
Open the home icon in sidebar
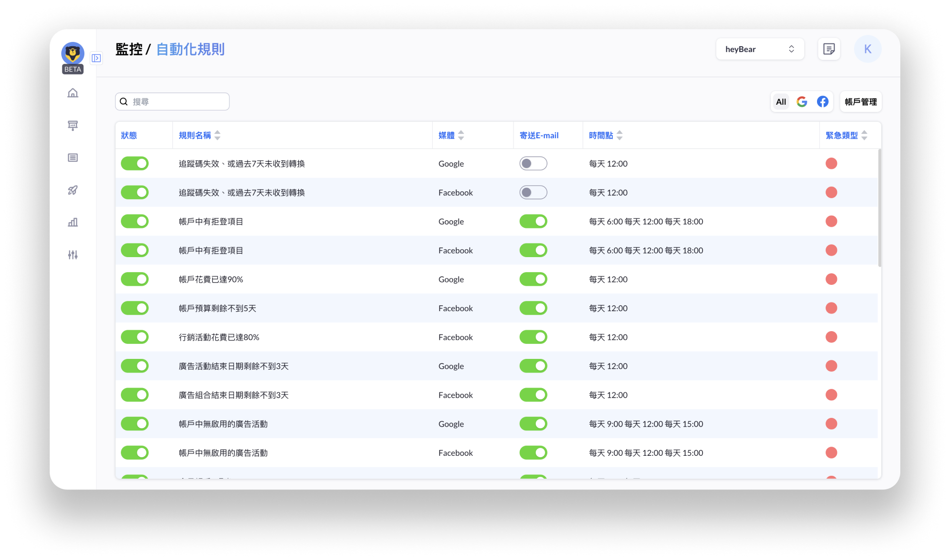[x=73, y=93]
